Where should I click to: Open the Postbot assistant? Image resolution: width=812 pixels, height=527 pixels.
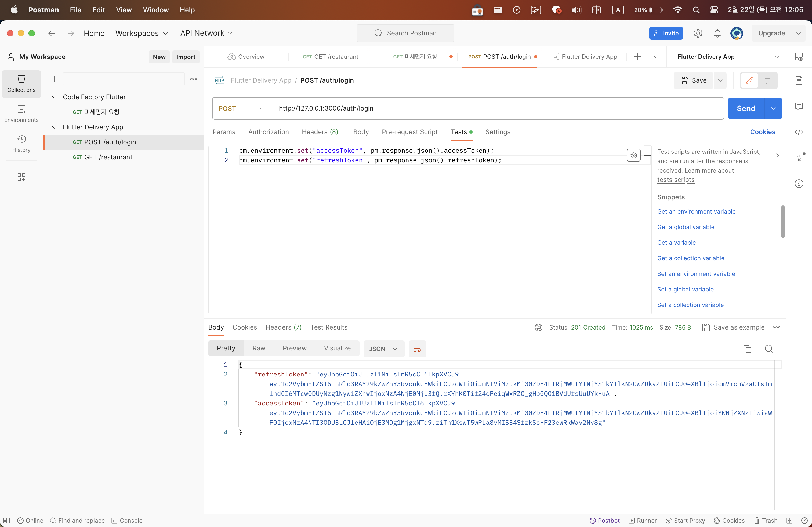[604, 521]
